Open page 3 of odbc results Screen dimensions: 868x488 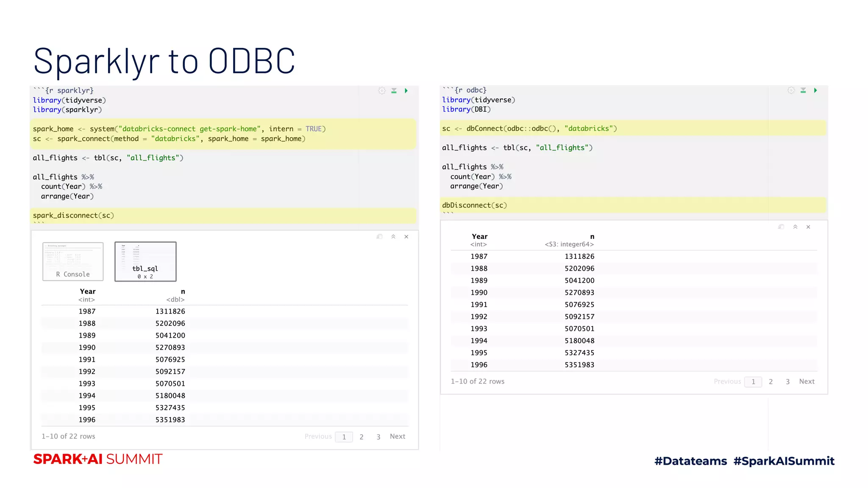pos(787,382)
